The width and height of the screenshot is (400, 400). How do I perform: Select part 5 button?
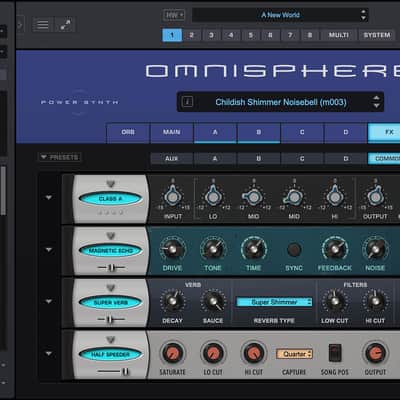(x=251, y=35)
